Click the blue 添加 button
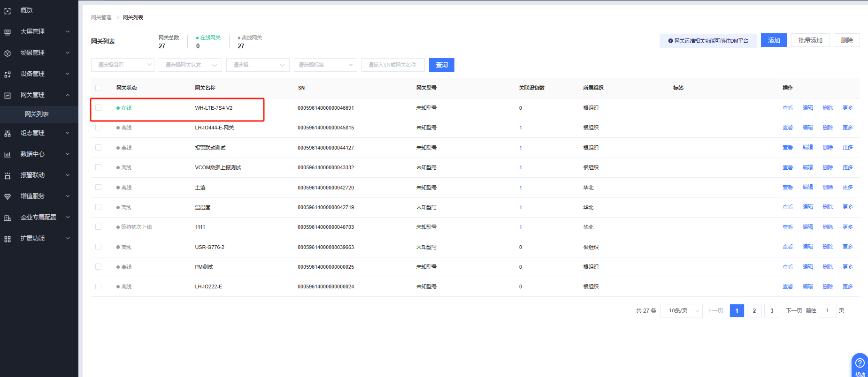The height and width of the screenshot is (377, 868). tap(774, 40)
